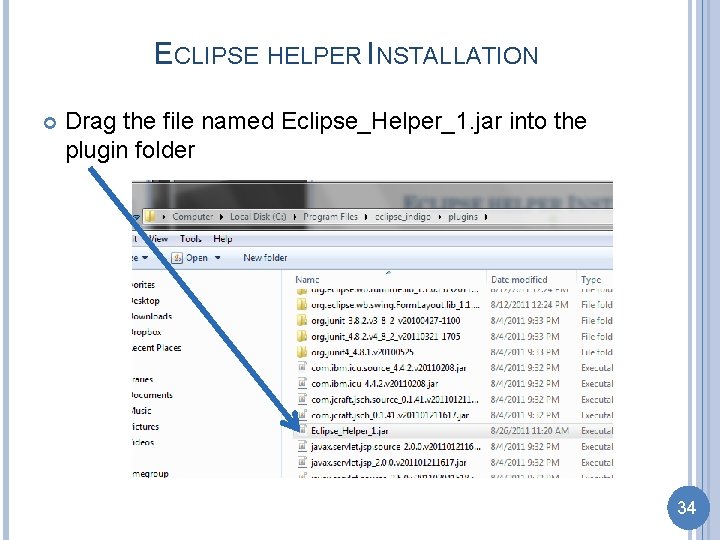Viewport: 720px width, 540px height.
Task: Select Desktop in the navigation pane
Action: click(x=146, y=301)
